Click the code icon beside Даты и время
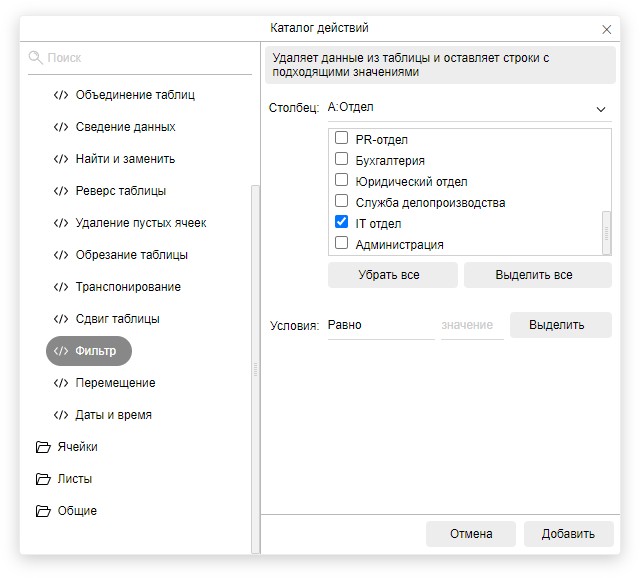The height and width of the screenshot is (578, 640). coord(61,415)
